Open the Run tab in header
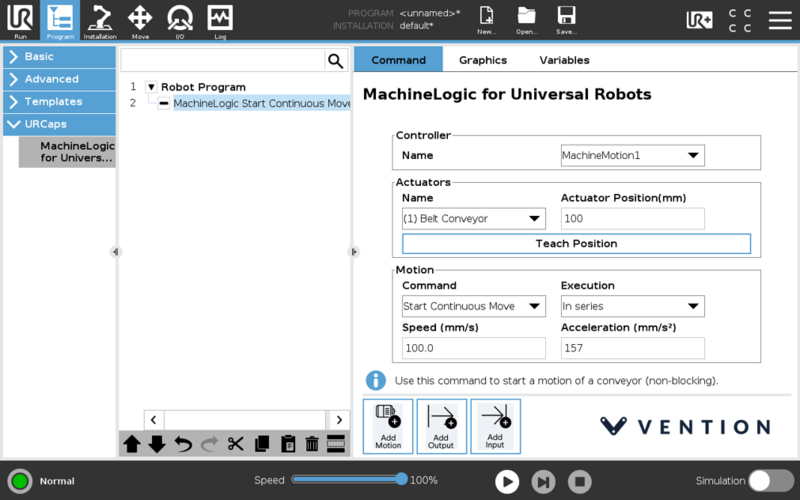The image size is (800, 500). pos(20,20)
